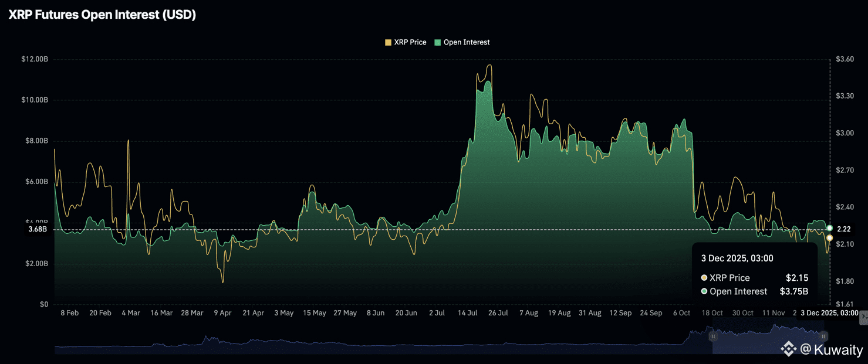Click the 14 Jul date on the x-axis
The image size is (868, 364).
point(467,313)
